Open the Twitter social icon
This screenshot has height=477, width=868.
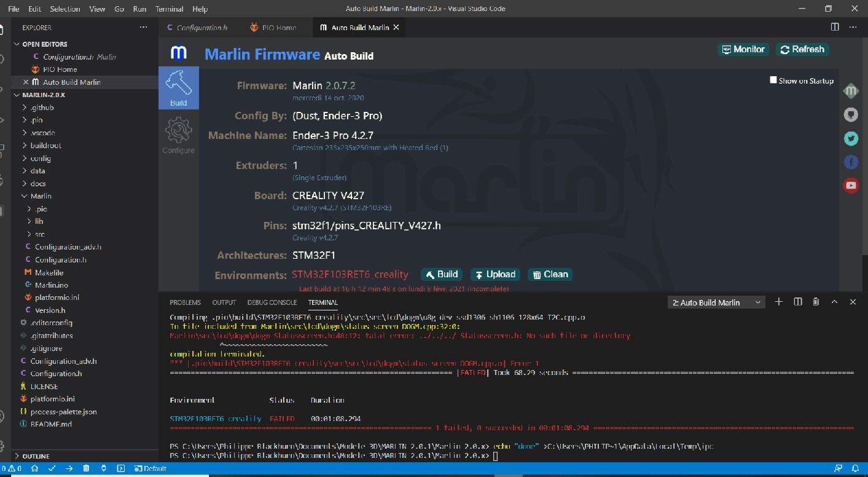(x=851, y=138)
